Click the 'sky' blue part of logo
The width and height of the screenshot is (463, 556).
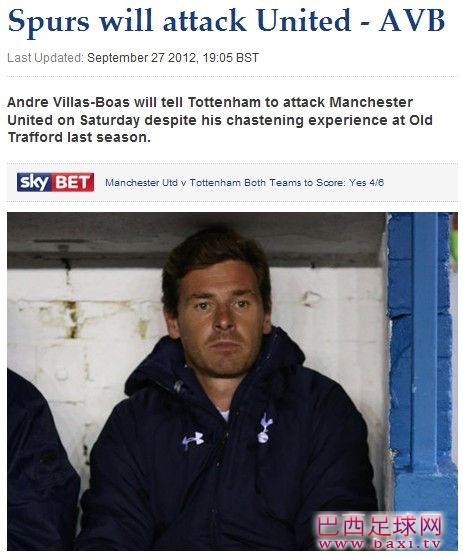34,182
